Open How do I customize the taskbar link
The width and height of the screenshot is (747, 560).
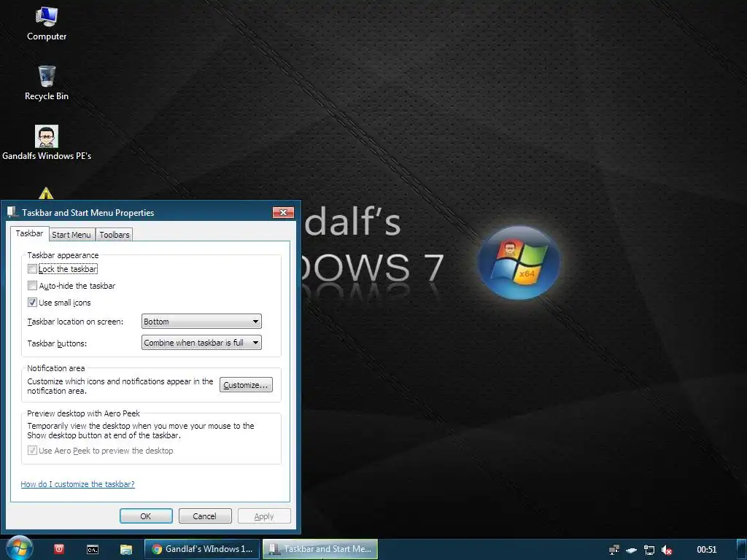tap(77, 484)
